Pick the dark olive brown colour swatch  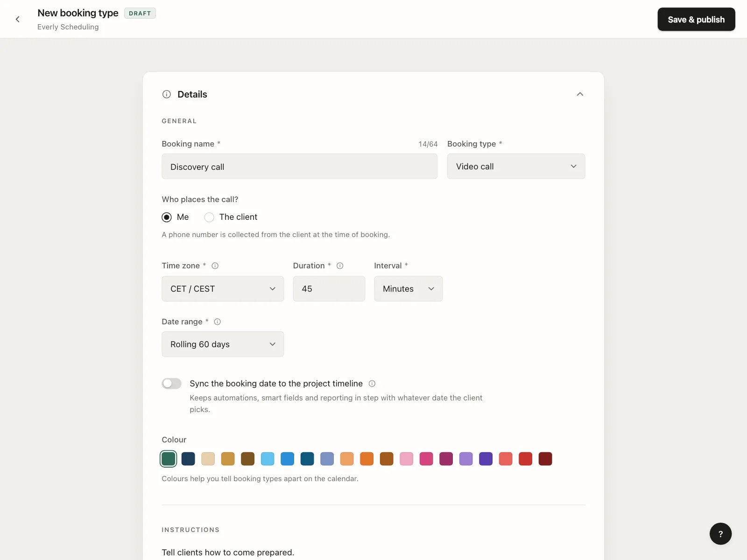tap(248, 459)
